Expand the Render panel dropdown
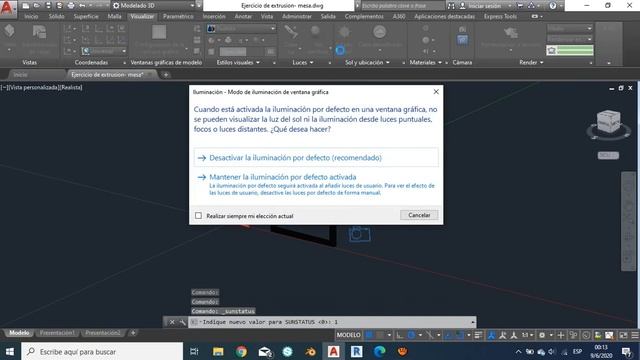 point(542,62)
